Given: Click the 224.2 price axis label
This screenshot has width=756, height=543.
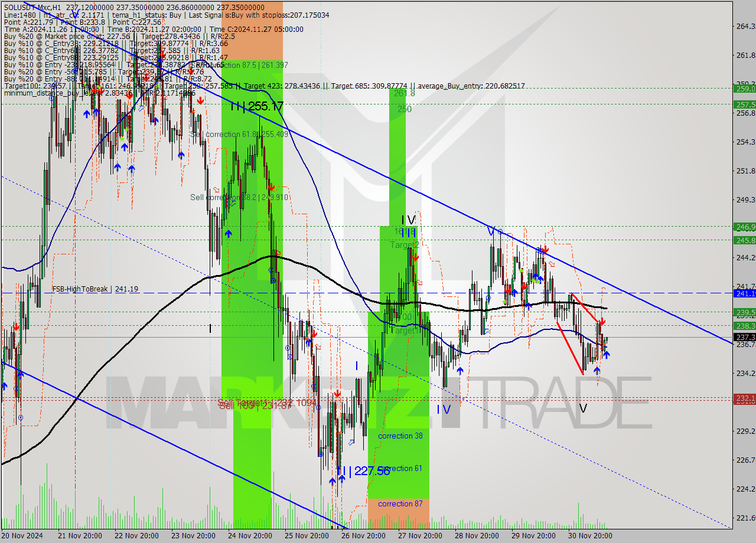Looking at the screenshot, I should tap(745, 489).
